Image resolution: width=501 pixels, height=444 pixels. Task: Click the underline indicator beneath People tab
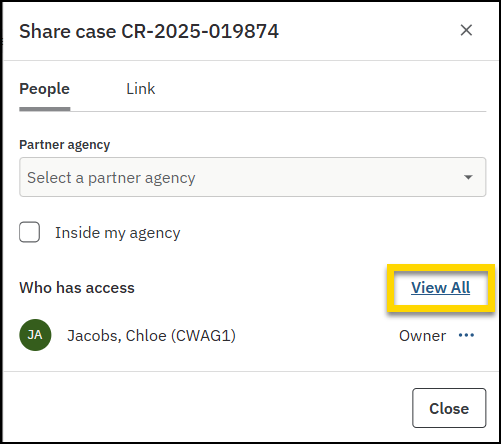[x=45, y=109]
